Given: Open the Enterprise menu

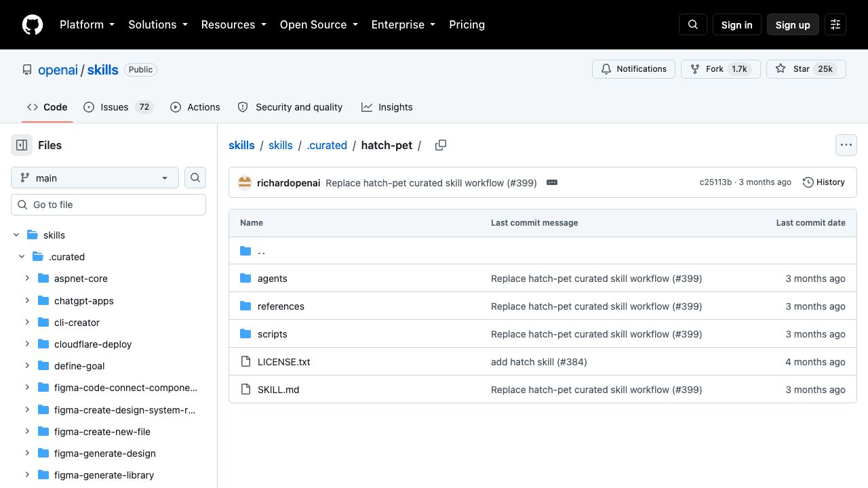Looking at the screenshot, I should coord(403,24).
